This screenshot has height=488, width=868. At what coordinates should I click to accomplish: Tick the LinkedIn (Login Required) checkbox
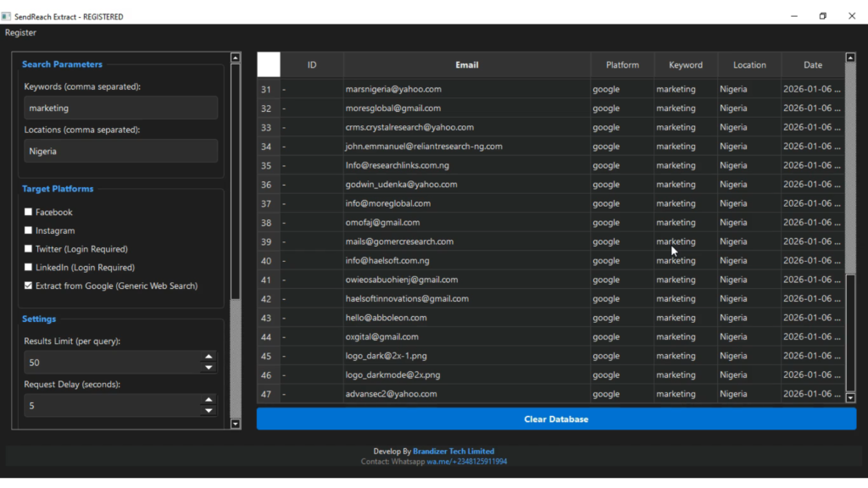pyautogui.click(x=29, y=267)
